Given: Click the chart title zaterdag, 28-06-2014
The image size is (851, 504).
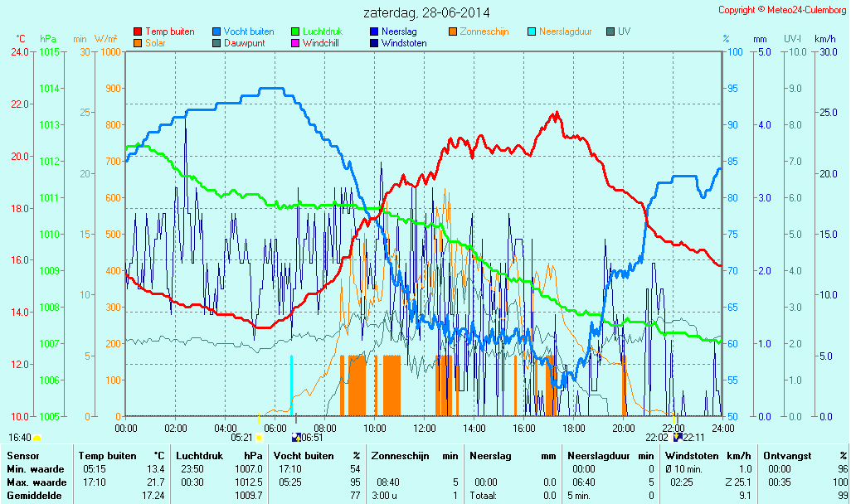Looking at the screenshot, I should click(x=426, y=12).
